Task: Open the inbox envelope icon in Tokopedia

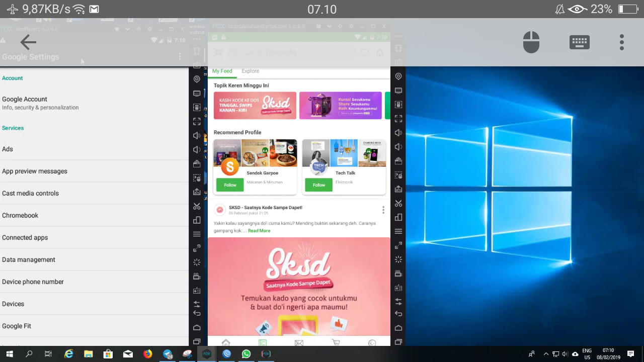Action: pyautogui.click(x=299, y=342)
